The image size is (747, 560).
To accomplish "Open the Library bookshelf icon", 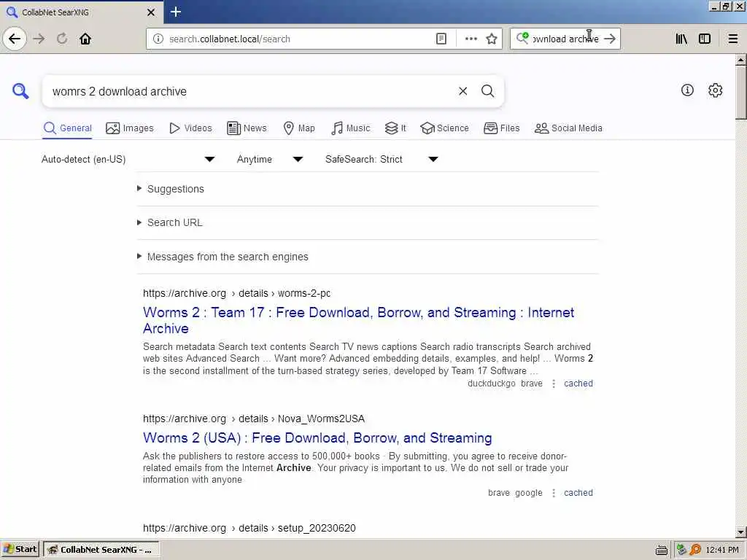I will tap(681, 39).
